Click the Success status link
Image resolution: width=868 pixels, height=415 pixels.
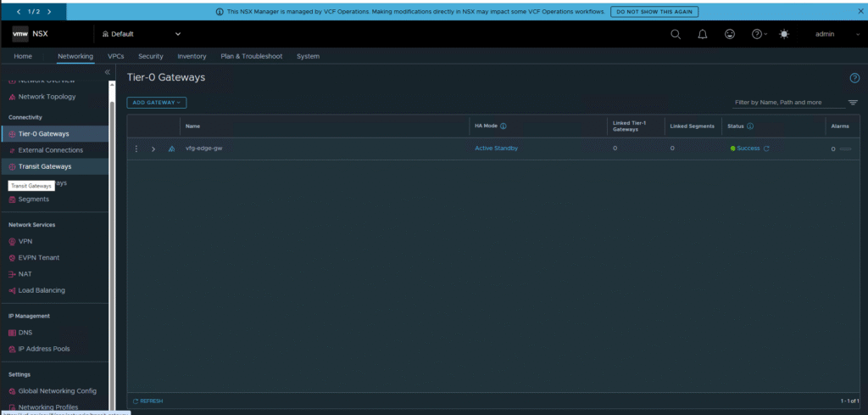pyautogui.click(x=748, y=149)
